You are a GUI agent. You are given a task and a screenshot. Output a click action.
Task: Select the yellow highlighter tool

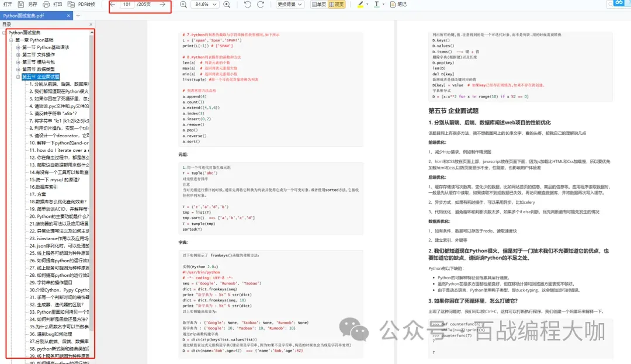(360, 5)
